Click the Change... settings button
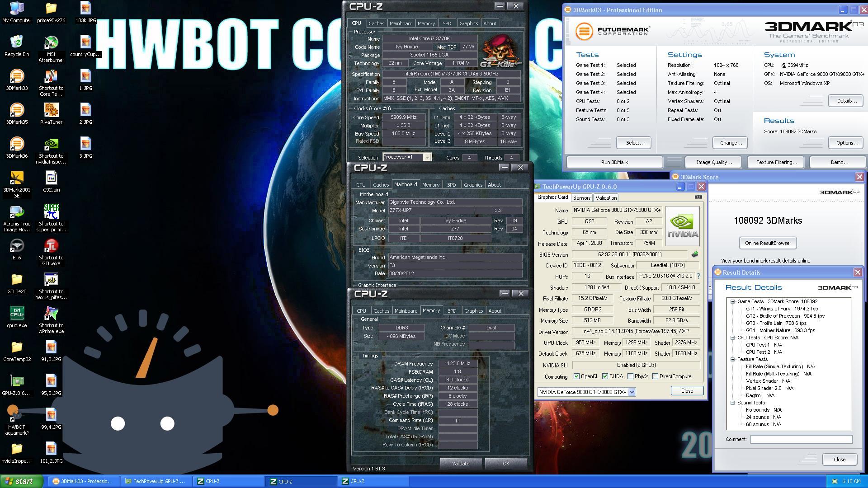 click(x=731, y=143)
